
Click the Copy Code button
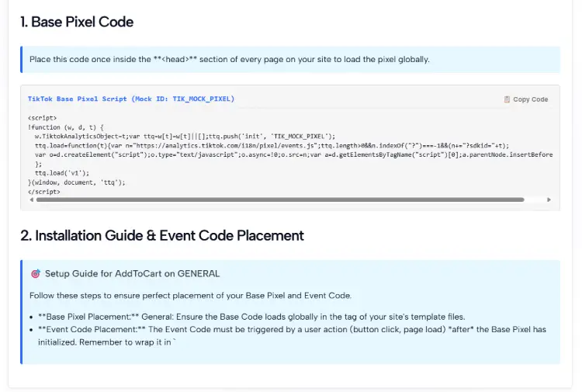[x=525, y=99]
